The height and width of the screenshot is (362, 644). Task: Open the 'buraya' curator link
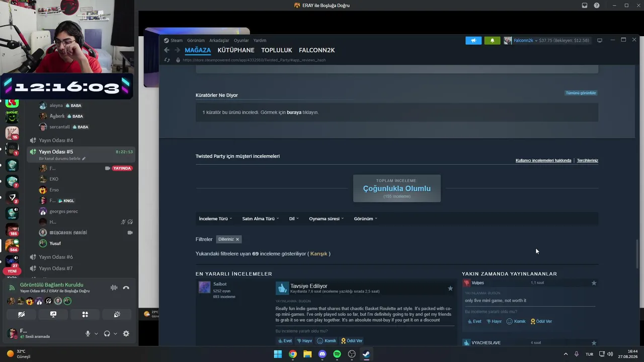[294, 113]
